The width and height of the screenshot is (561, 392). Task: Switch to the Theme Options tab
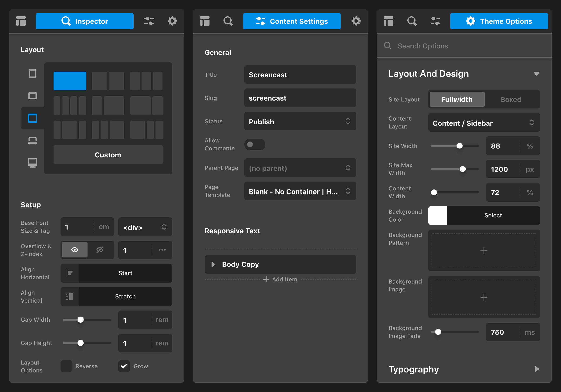(499, 21)
